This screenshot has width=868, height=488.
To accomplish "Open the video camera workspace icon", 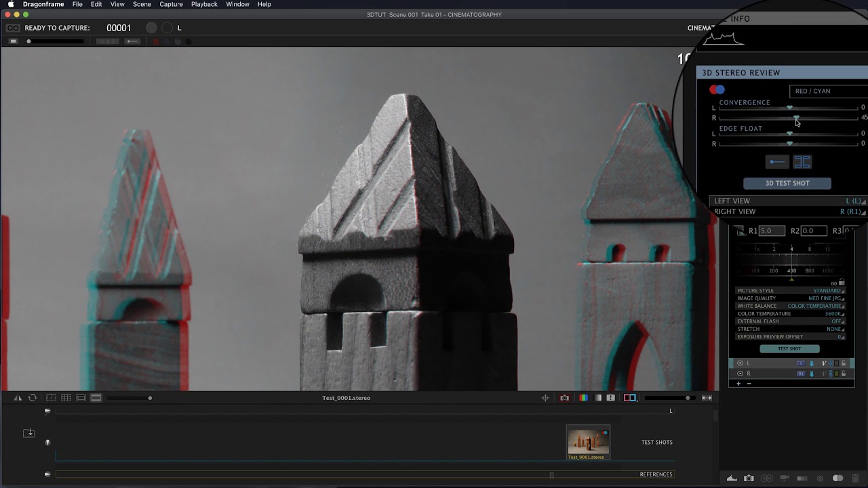I will (785, 479).
